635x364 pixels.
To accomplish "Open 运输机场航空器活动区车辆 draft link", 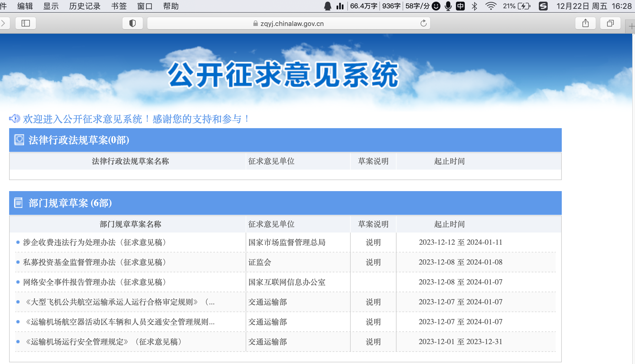I will (119, 322).
